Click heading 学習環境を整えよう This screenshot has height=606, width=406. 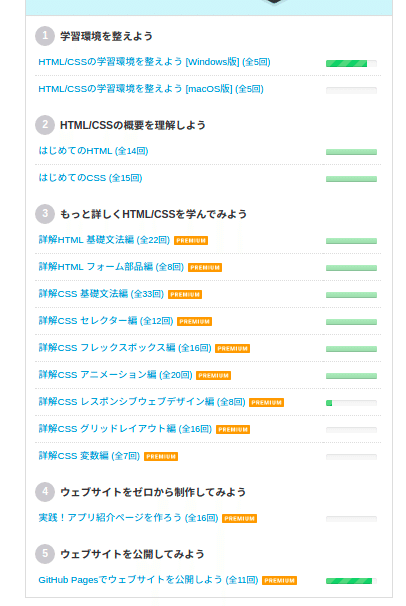106,36
